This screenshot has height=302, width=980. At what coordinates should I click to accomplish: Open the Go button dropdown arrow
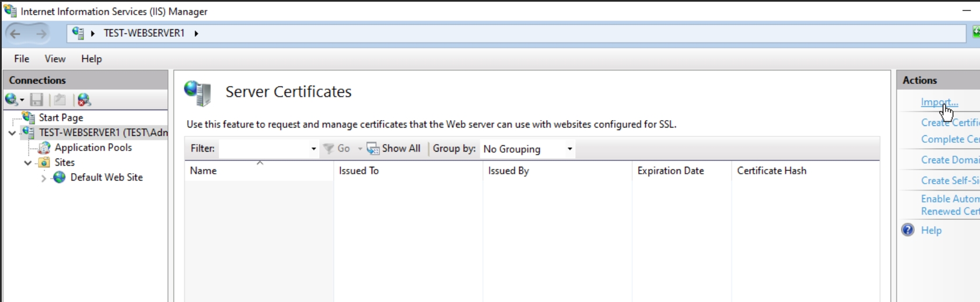point(360,149)
